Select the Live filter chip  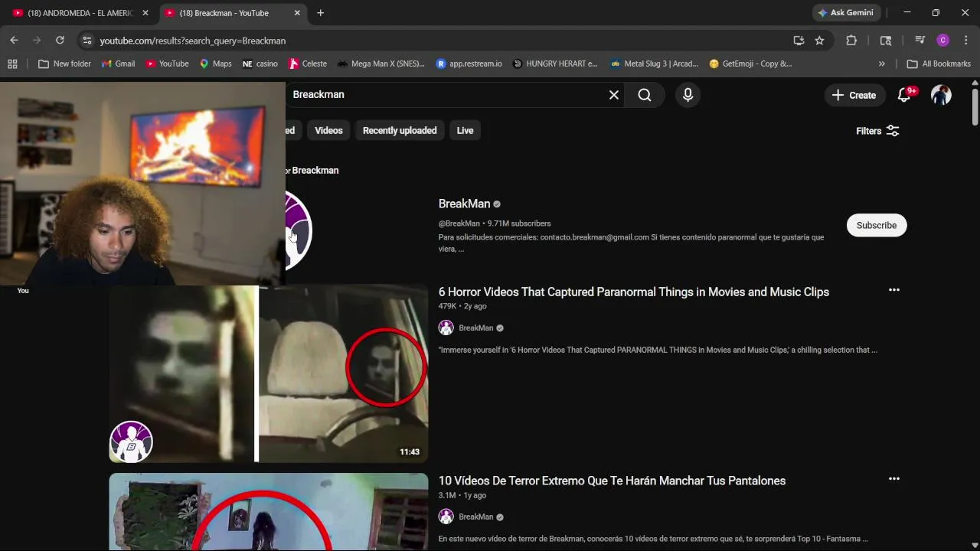pyautogui.click(x=465, y=131)
